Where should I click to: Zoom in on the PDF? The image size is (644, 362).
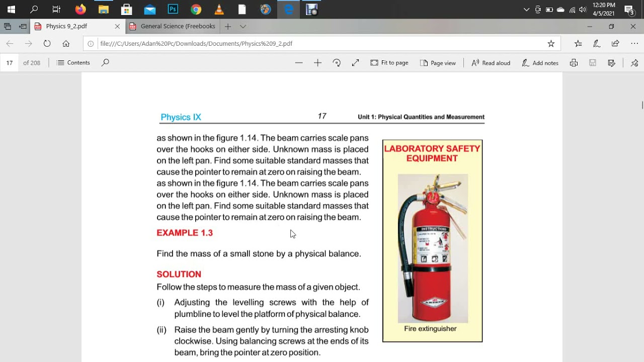click(x=317, y=63)
